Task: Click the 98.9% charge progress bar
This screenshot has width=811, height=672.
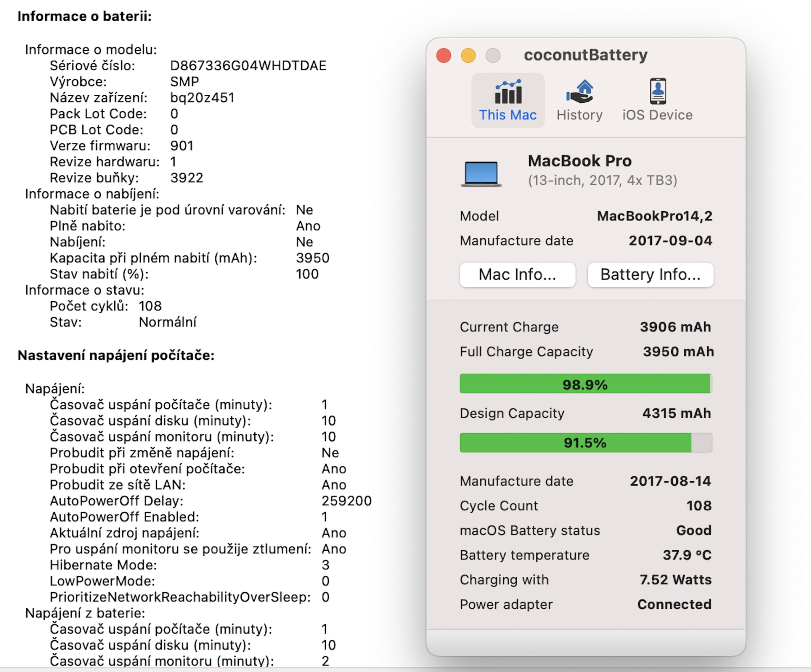Action: [x=585, y=384]
